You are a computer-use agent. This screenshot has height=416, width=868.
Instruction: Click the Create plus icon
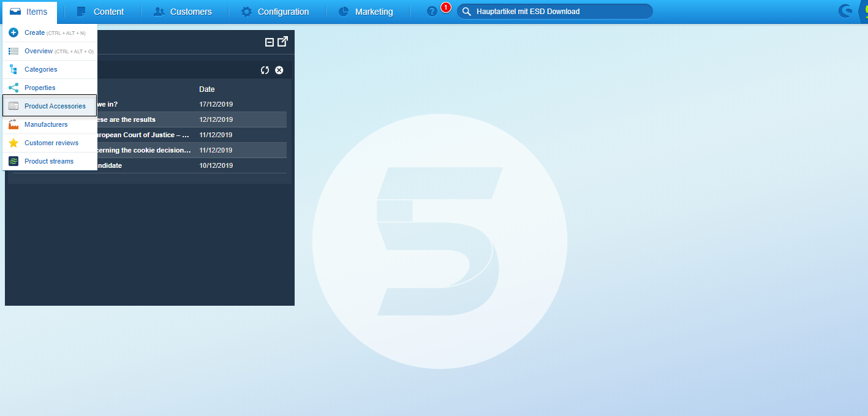point(13,32)
